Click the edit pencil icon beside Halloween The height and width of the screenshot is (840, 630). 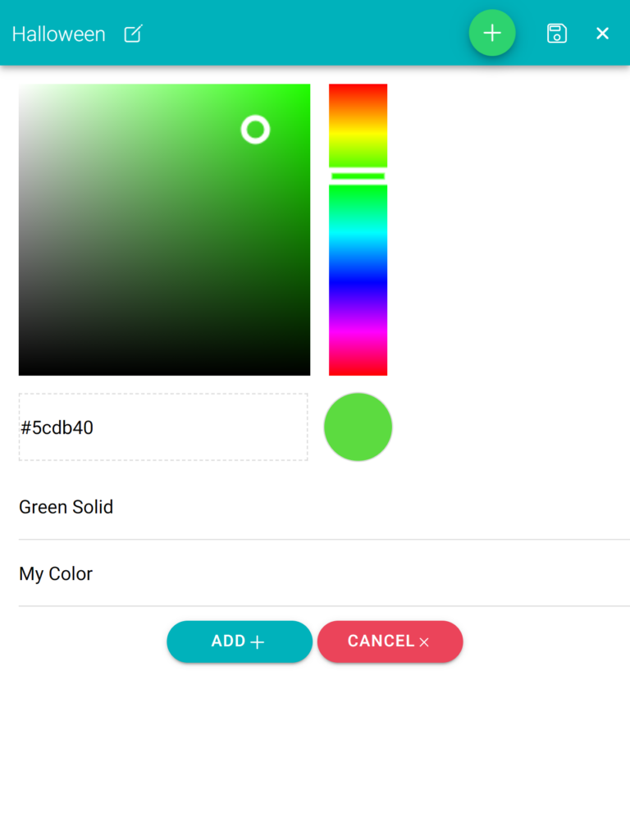point(134,34)
